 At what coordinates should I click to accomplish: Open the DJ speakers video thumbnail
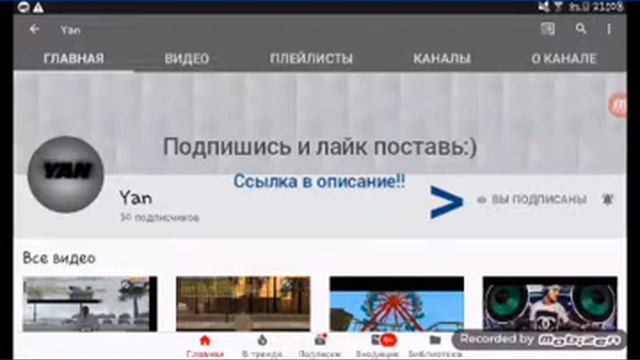(550, 304)
